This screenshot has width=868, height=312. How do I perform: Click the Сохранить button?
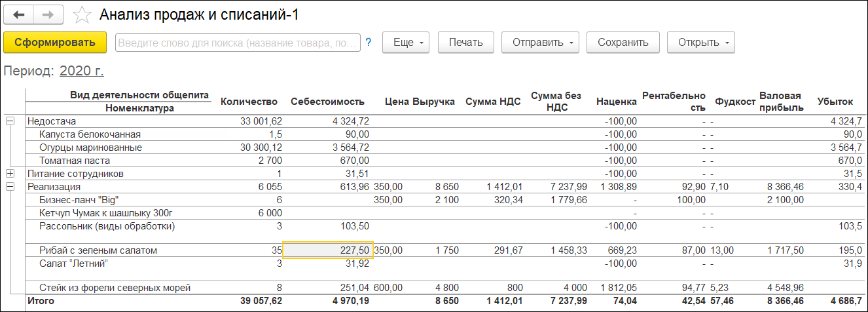[623, 43]
